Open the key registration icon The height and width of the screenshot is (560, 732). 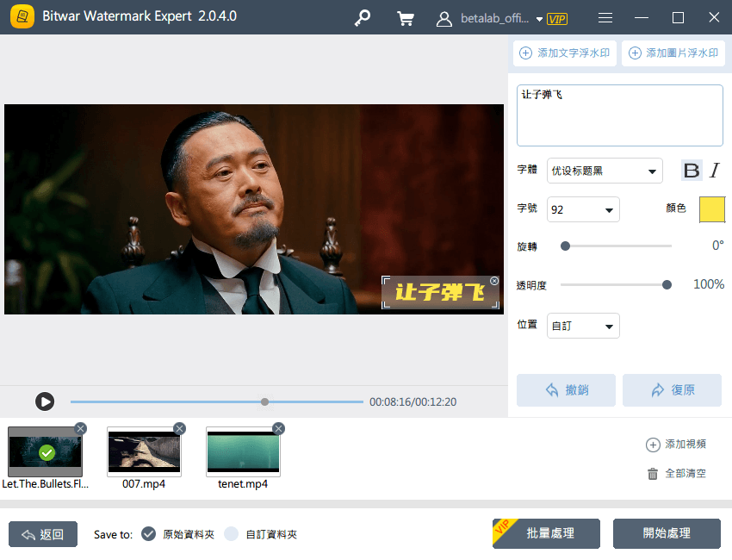click(x=363, y=18)
